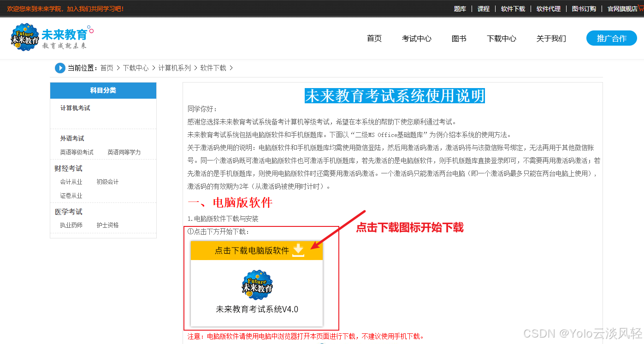Image resolution: width=644 pixels, height=344 pixels.
Task: Open 软件下载 in the top bar
Action: (x=513, y=9)
